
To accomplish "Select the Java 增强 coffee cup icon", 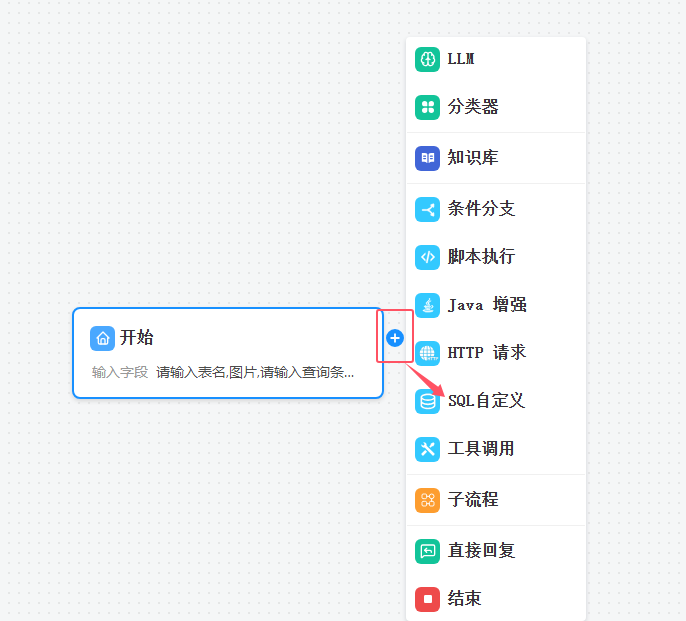I will (x=427, y=305).
